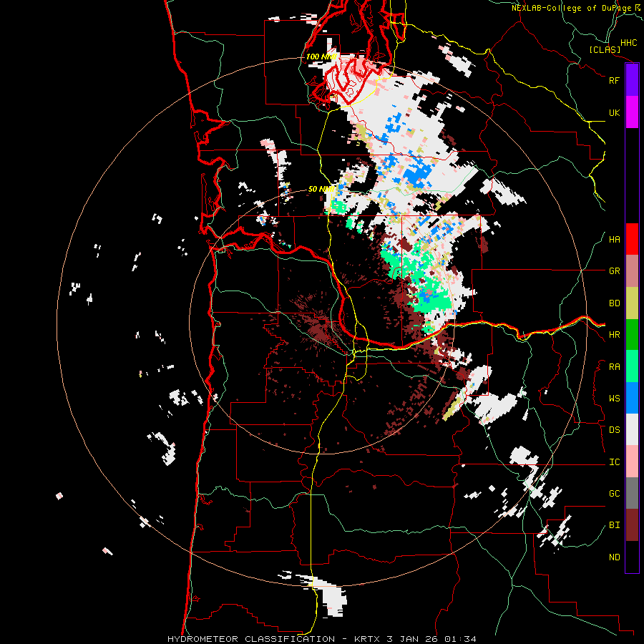Image resolution: width=644 pixels, height=644 pixels.
Task: Click the BI legend label
Action: click(x=614, y=525)
